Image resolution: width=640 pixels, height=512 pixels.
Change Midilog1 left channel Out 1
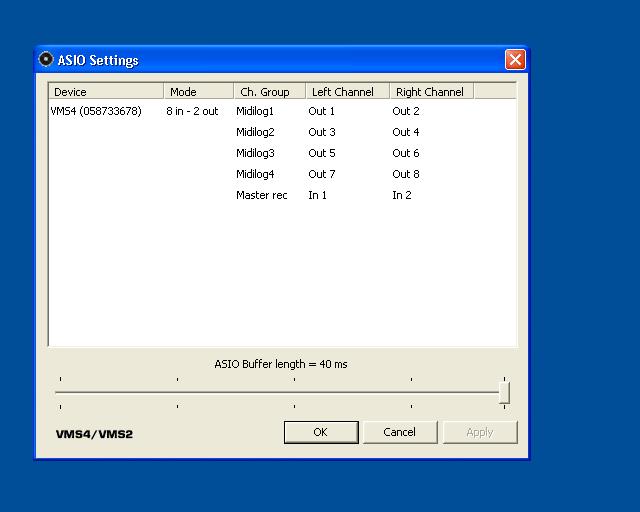[x=322, y=111]
